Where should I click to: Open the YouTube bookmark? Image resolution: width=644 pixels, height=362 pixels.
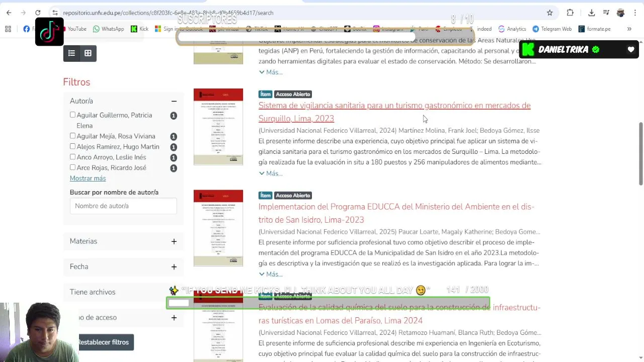[x=73, y=29]
